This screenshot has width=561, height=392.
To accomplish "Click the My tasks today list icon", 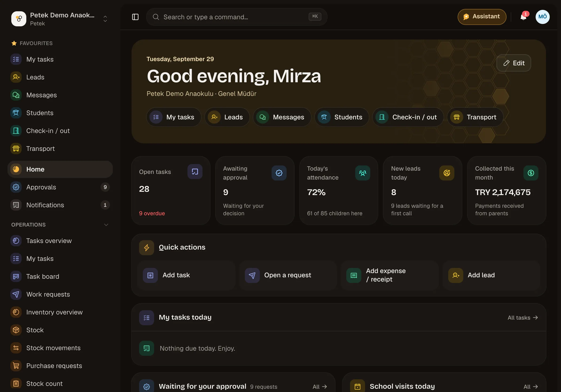I will (147, 318).
